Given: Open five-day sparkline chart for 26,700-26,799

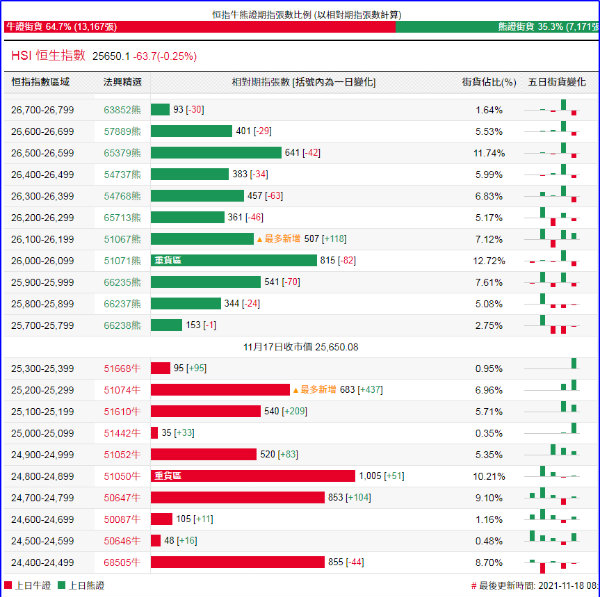Looking at the screenshot, I should [551, 110].
